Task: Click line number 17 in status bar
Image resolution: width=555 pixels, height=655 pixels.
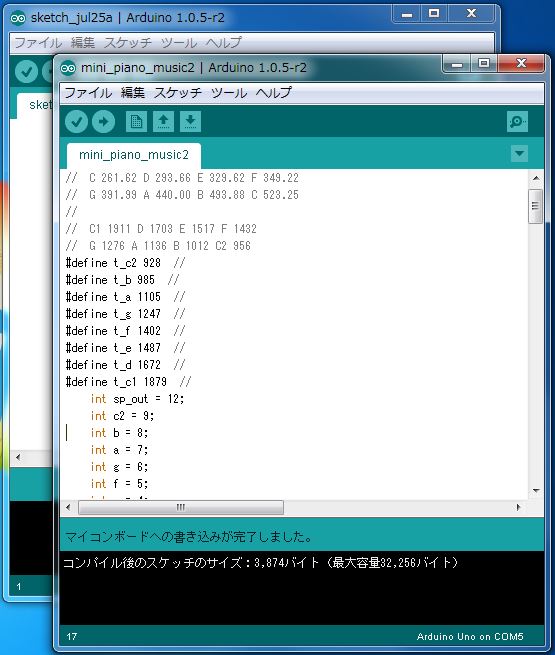Action: pos(71,637)
